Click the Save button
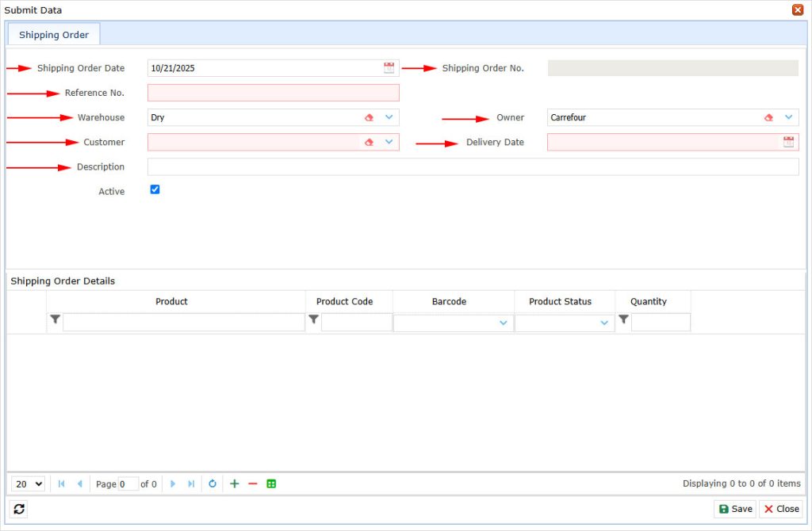This screenshot has height=531, width=812. (735, 509)
